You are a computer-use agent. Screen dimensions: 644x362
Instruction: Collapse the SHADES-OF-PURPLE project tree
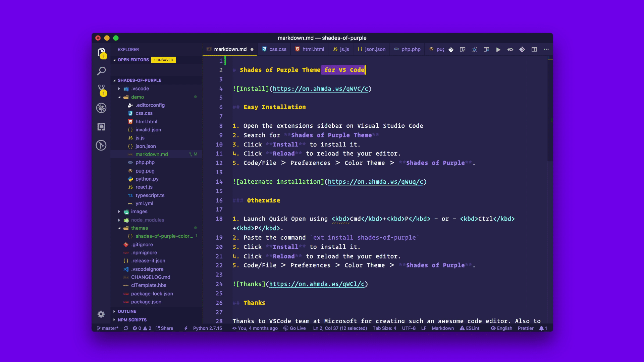(x=115, y=80)
